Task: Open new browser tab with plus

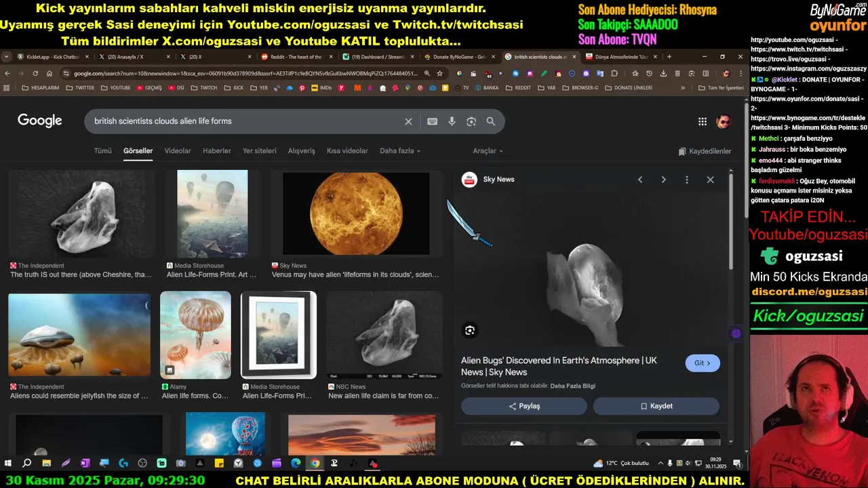Action: (x=669, y=57)
